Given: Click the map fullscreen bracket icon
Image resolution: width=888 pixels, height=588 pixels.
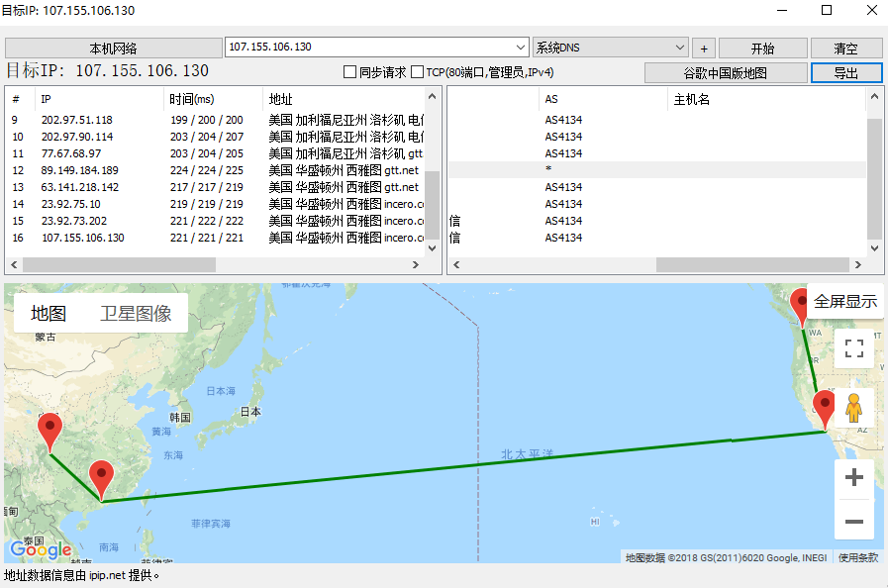Looking at the screenshot, I should (854, 348).
